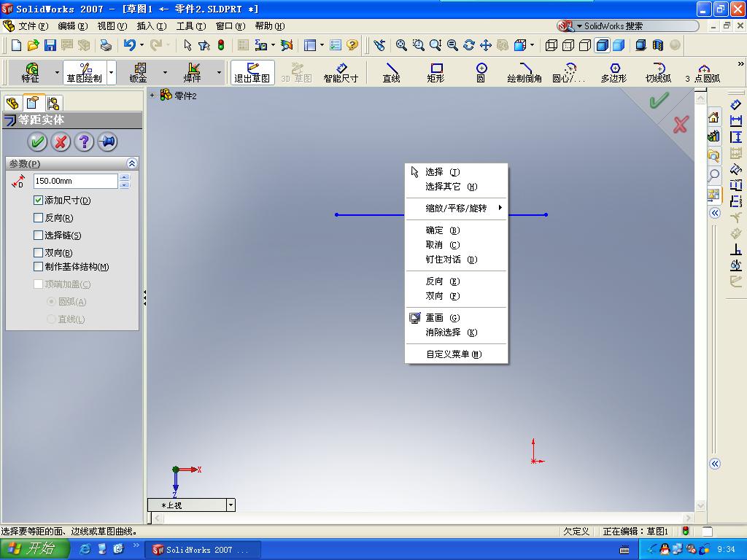
Task: Enable the Bi-directional checkbox
Action: click(x=39, y=253)
